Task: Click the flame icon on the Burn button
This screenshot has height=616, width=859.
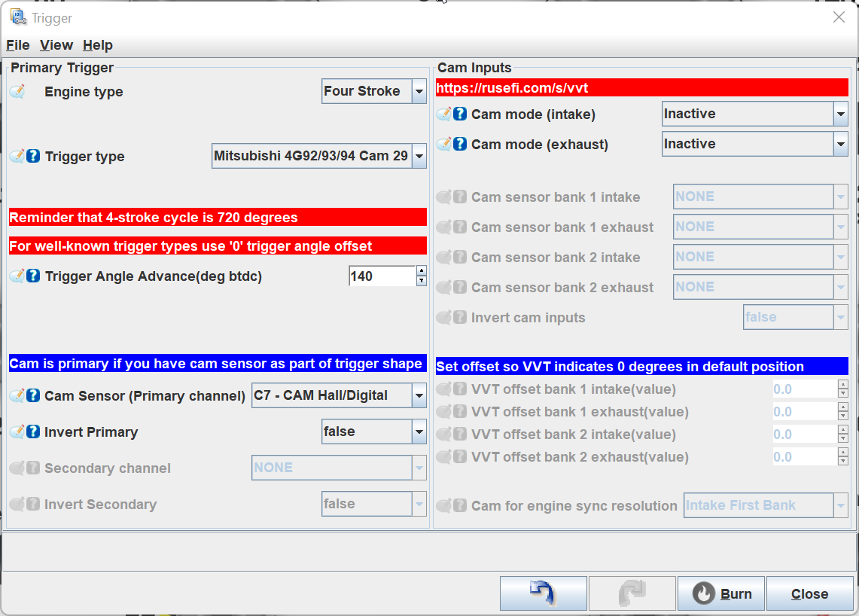Action: click(703, 593)
